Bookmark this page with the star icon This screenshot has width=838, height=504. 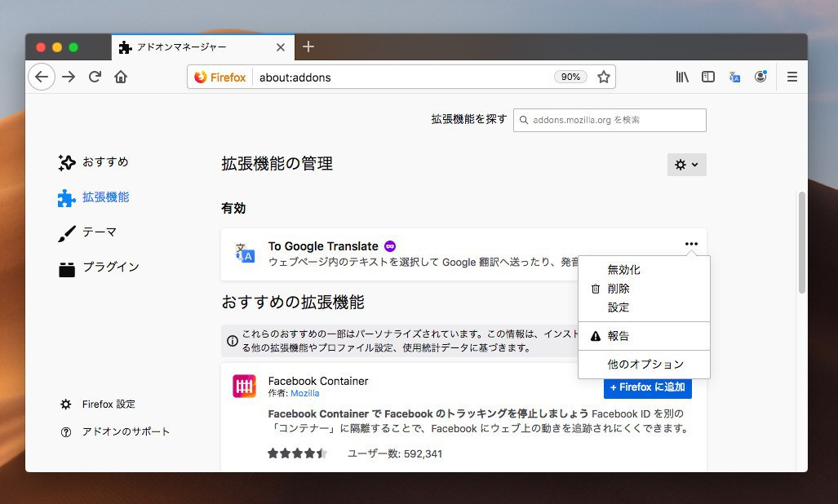pos(604,77)
